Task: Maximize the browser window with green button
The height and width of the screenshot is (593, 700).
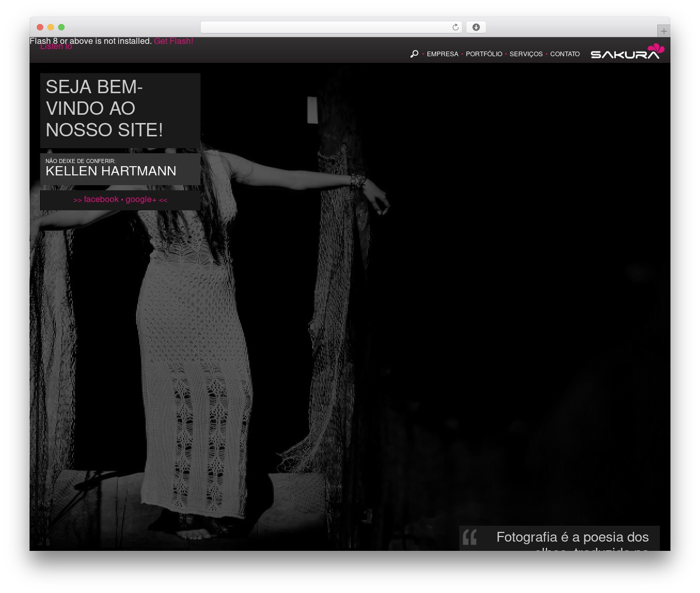Action: point(61,27)
